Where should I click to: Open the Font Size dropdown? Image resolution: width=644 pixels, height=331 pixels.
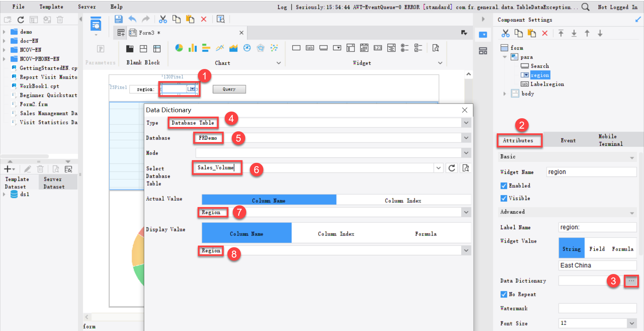click(x=632, y=323)
